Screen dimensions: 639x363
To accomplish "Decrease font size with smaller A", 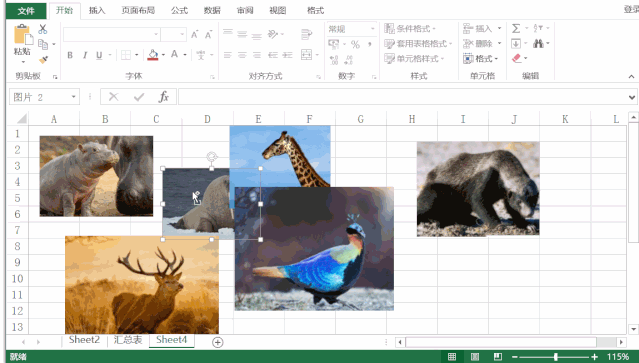I will tap(209, 35).
